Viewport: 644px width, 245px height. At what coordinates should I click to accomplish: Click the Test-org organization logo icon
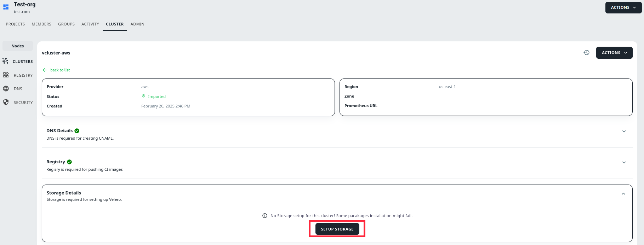(x=6, y=7)
